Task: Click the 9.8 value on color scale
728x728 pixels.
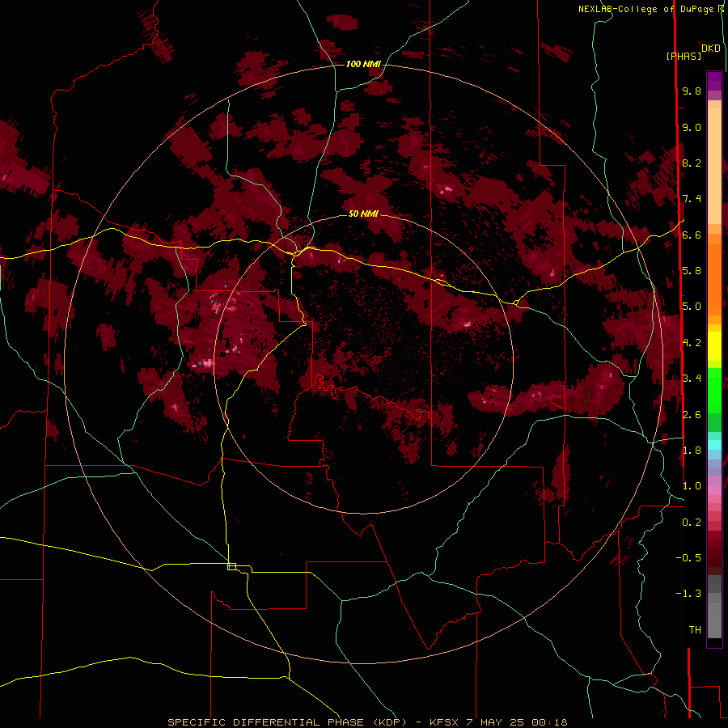Action: point(692,91)
